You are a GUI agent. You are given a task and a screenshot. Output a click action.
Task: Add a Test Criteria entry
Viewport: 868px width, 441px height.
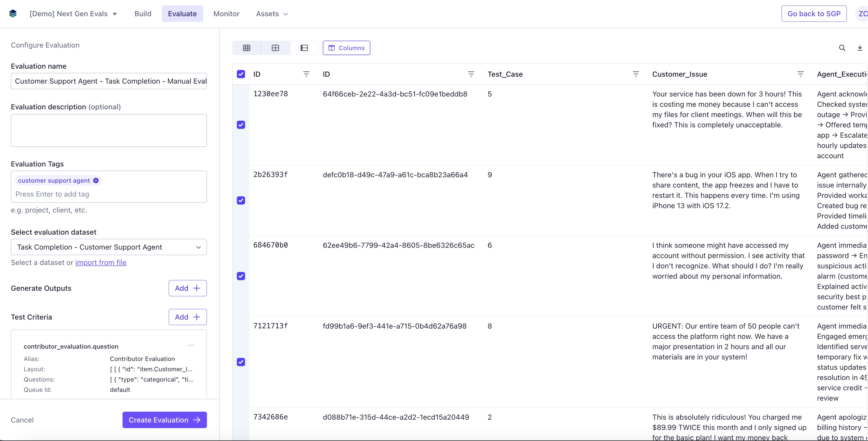click(188, 317)
